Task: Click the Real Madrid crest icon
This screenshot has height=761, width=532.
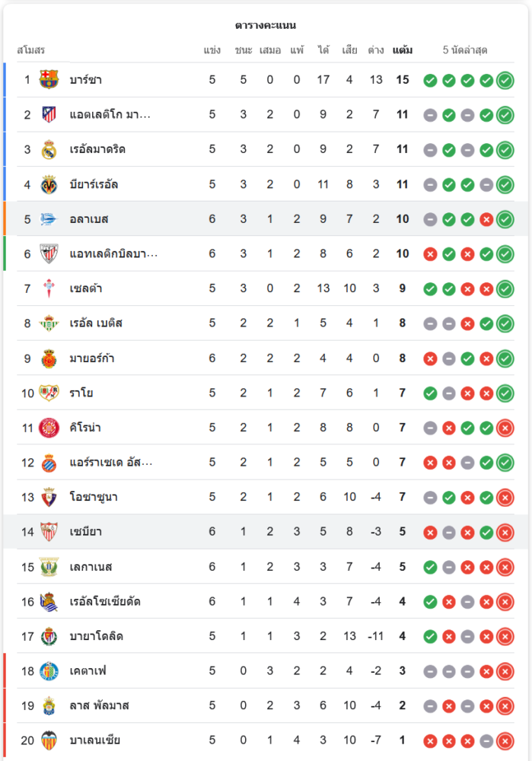Action: [x=49, y=149]
